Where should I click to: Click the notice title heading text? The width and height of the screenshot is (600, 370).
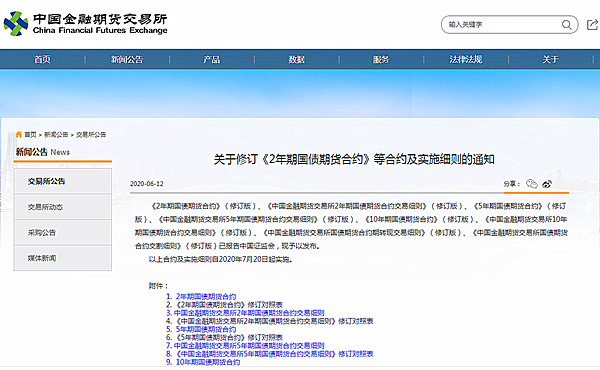[x=354, y=159]
